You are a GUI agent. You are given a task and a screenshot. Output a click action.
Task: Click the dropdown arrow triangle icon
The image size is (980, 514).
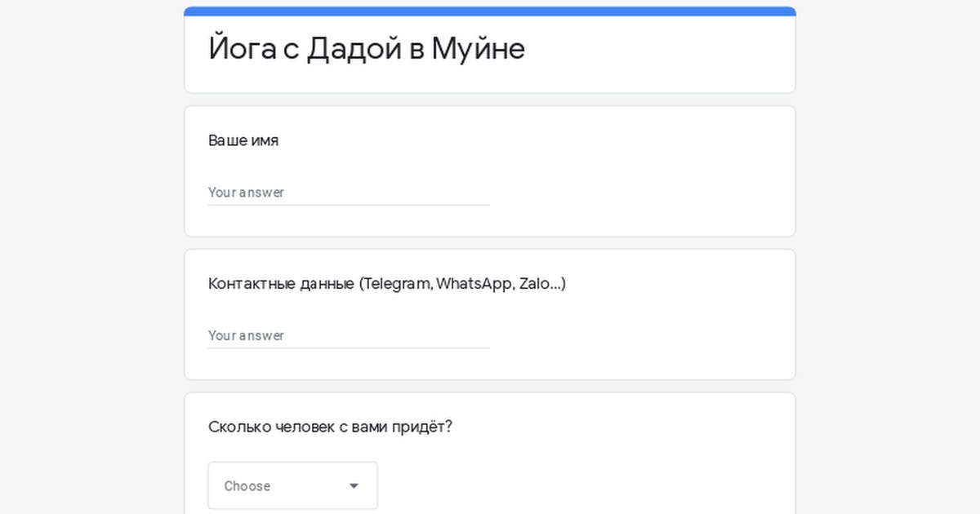(x=354, y=486)
